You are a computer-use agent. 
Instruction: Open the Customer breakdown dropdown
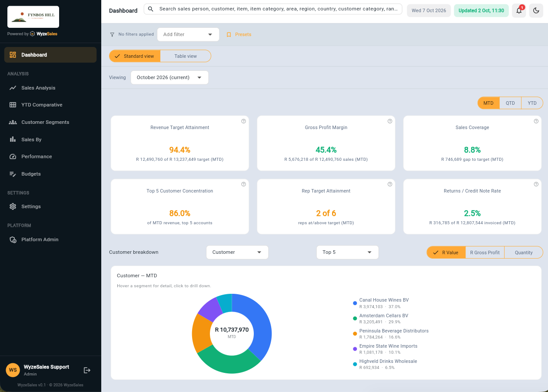(237, 252)
